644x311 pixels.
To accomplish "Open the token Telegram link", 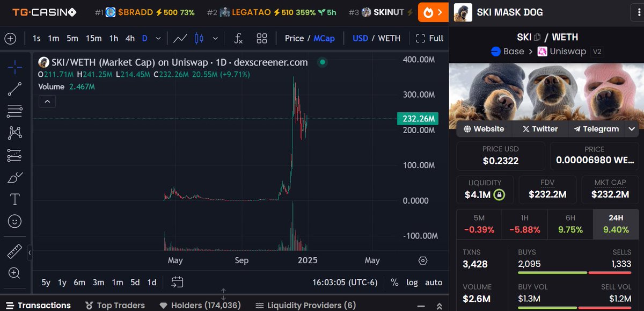I will point(596,129).
